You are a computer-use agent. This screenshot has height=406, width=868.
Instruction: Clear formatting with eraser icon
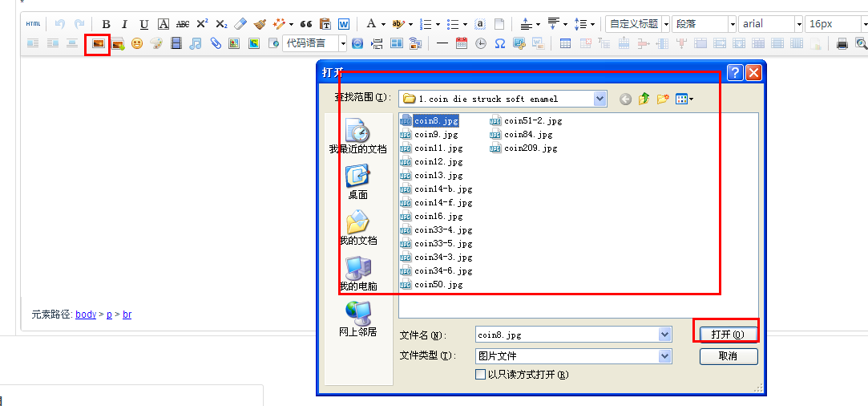point(240,24)
